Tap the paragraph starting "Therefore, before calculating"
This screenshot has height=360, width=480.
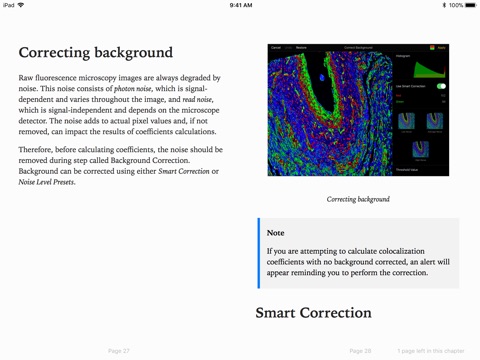[121, 166]
